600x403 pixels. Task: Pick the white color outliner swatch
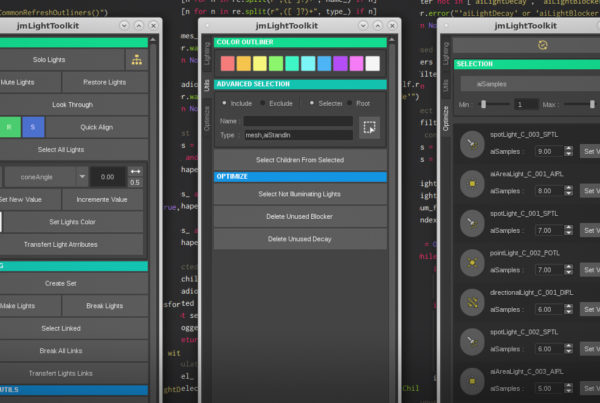[372, 64]
